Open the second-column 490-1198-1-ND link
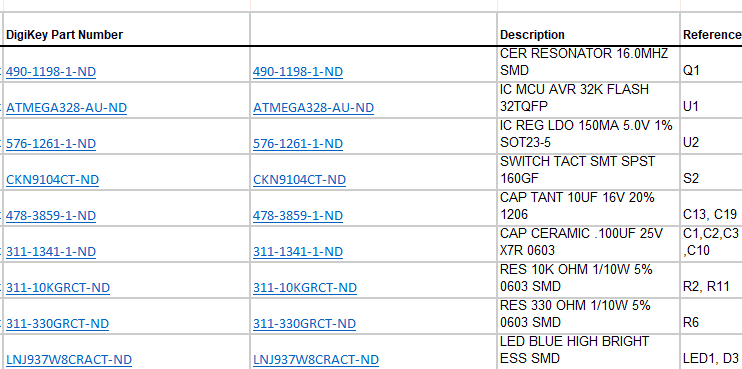Screen dimensions: 742x369 (298, 72)
